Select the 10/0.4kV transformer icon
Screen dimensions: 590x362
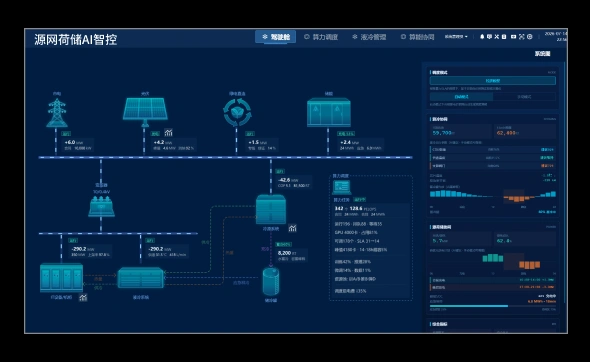[101, 206]
